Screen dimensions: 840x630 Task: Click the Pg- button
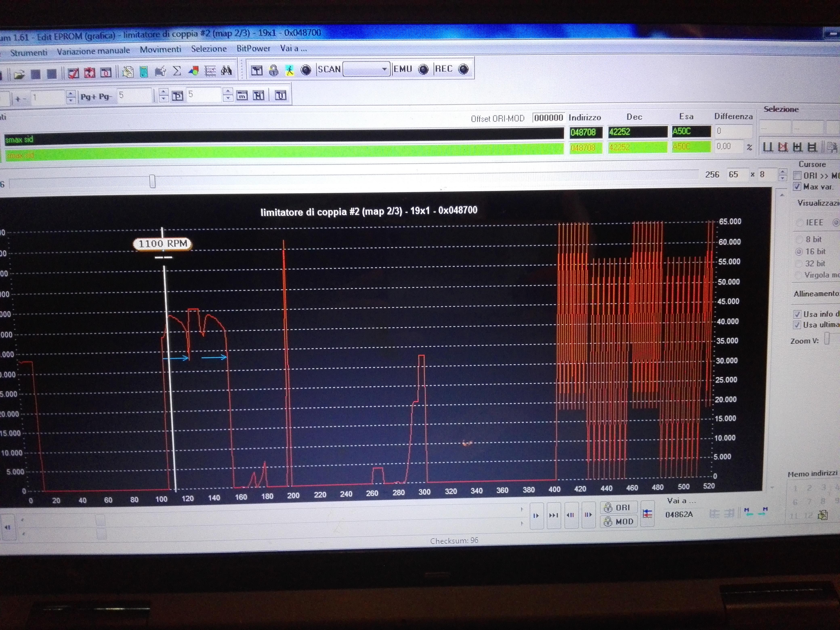[105, 97]
